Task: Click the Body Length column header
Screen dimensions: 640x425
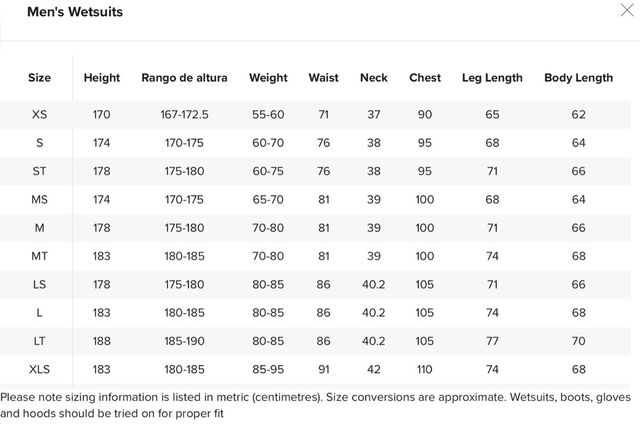Action: (578, 78)
